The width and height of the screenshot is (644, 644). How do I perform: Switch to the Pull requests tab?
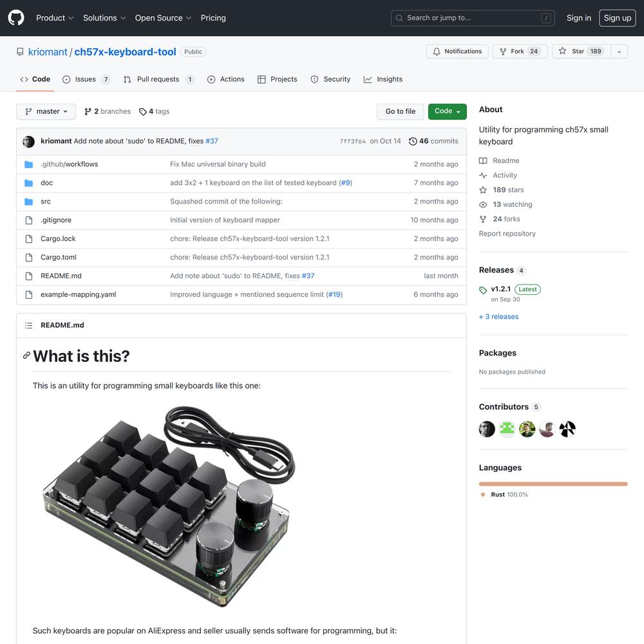tap(158, 79)
